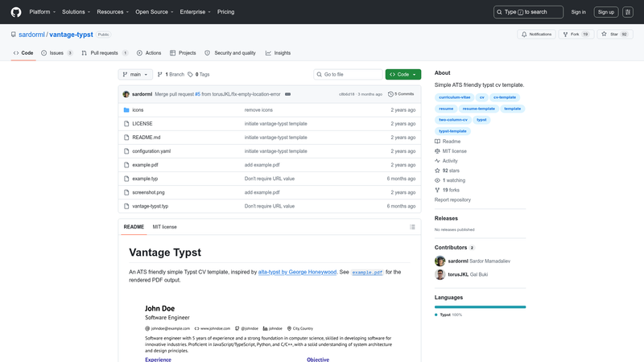
Task: Click the resume-template topic tag
Action: (478, 109)
